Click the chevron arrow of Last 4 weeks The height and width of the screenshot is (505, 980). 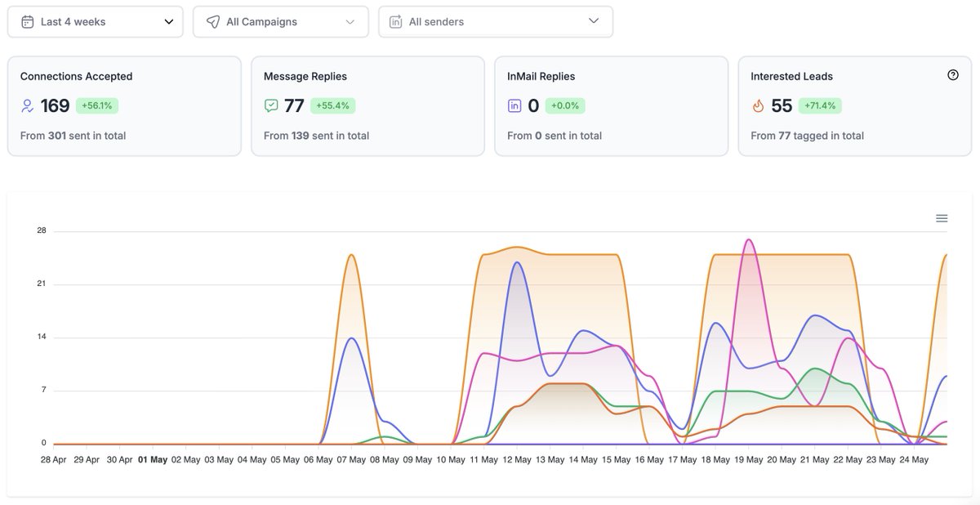(x=169, y=22)
